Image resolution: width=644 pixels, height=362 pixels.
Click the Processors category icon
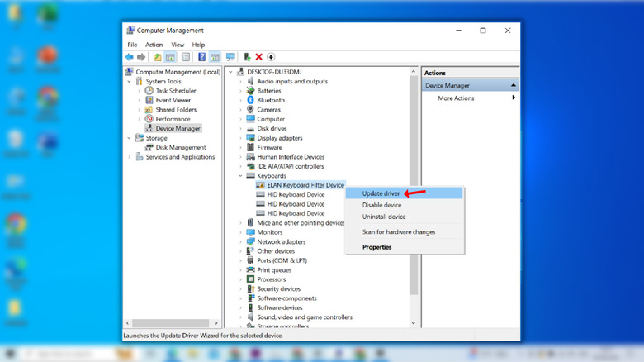tap(250, 279)
